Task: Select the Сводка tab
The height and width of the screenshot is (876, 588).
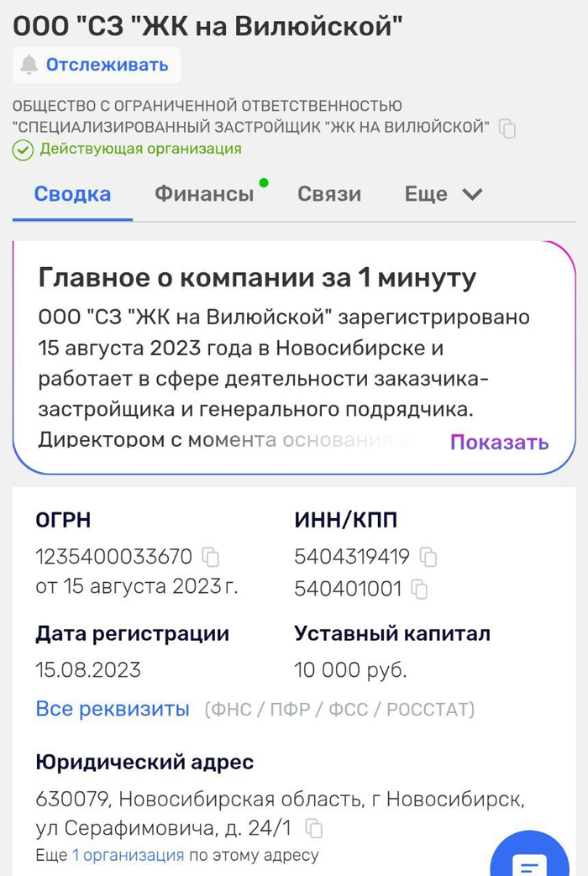Action: point(72,194)
